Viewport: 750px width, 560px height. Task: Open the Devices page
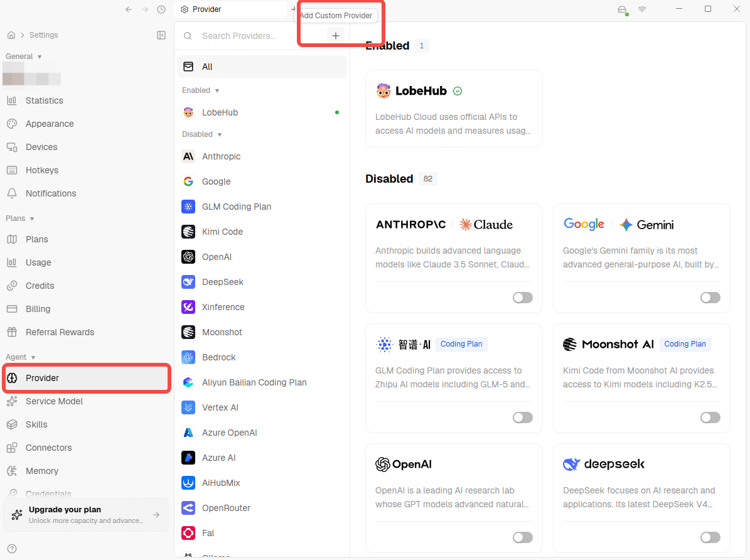point(86,147)
